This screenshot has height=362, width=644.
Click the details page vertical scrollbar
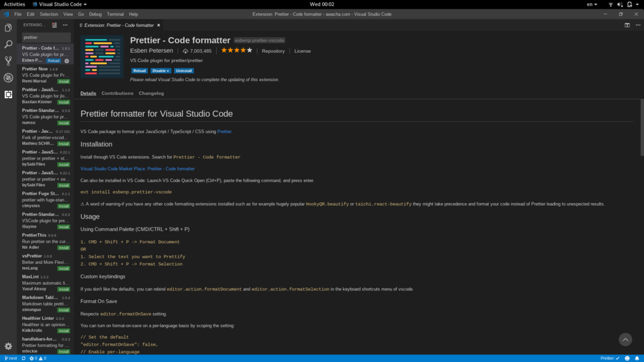[641, 127]
